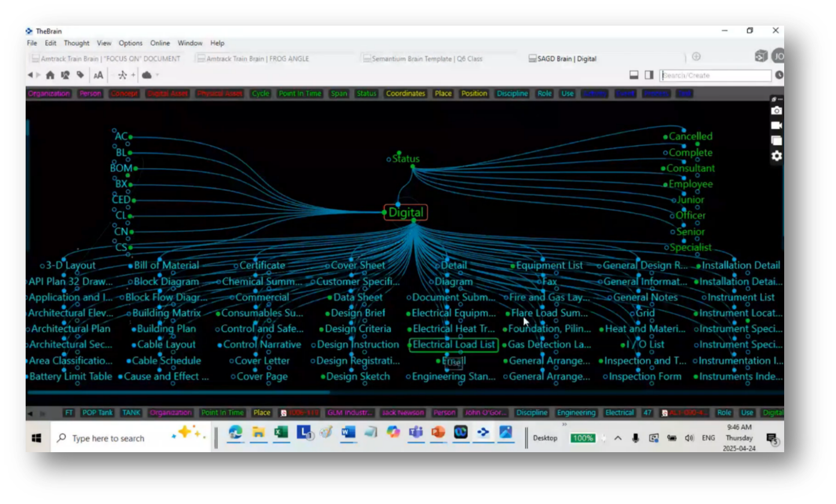Open the Cable Schedule thought
836x504 pixels.
click(x=166, y=361)
